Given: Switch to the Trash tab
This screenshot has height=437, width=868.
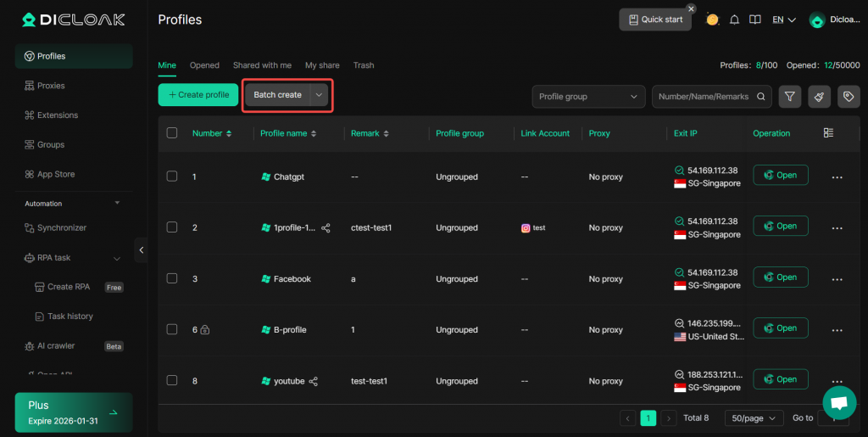Looking at the screenshot, I should coord(363,65).
